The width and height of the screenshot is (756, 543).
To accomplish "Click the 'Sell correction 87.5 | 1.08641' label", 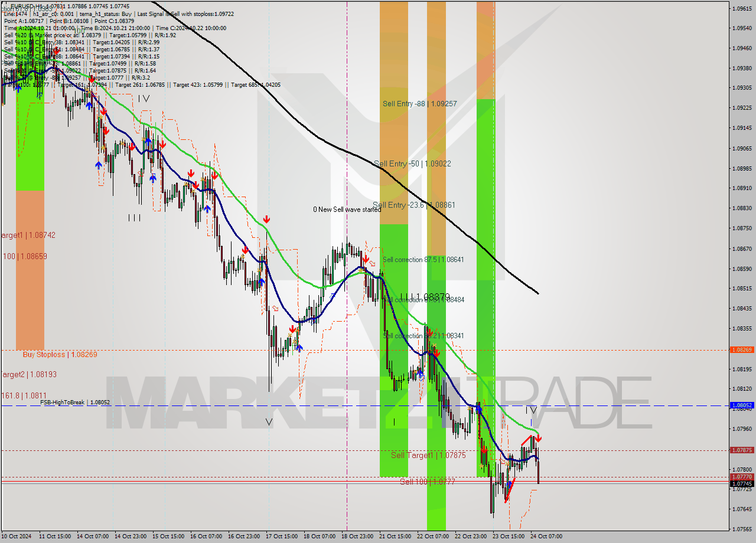I will click(422, 260).
